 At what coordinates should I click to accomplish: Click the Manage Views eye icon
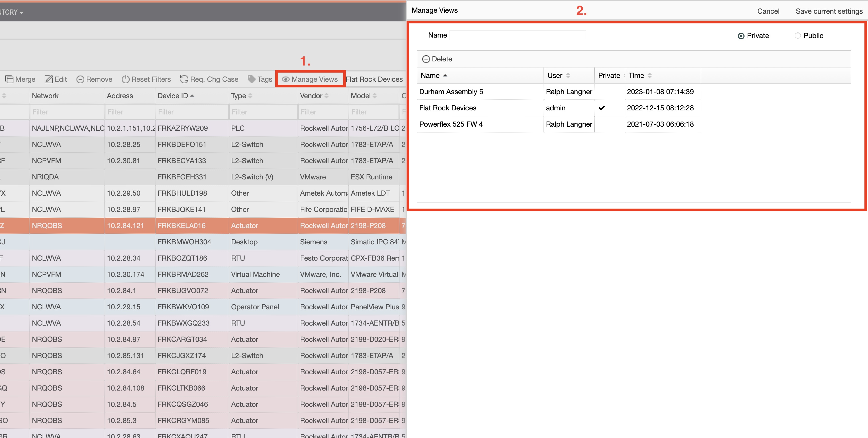(x=285, y=79)
